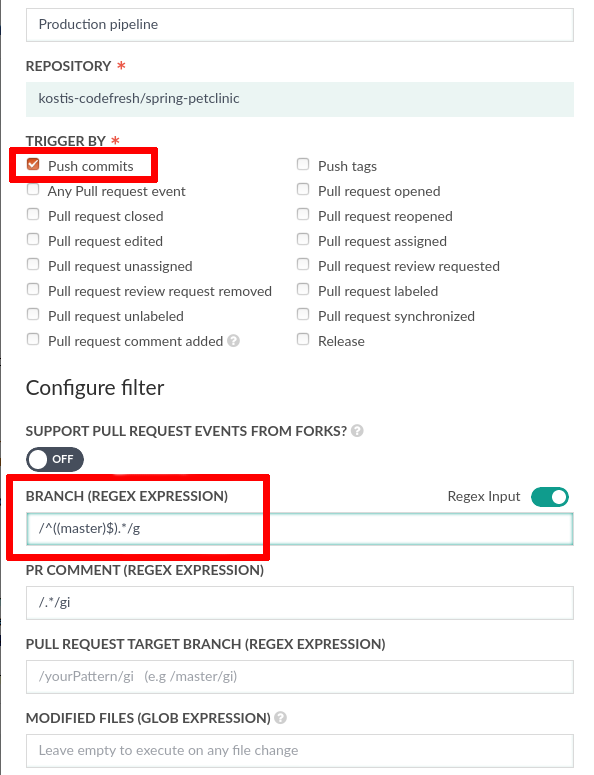
Task: Click Pull Request Target Branch field
Action: 299,677
